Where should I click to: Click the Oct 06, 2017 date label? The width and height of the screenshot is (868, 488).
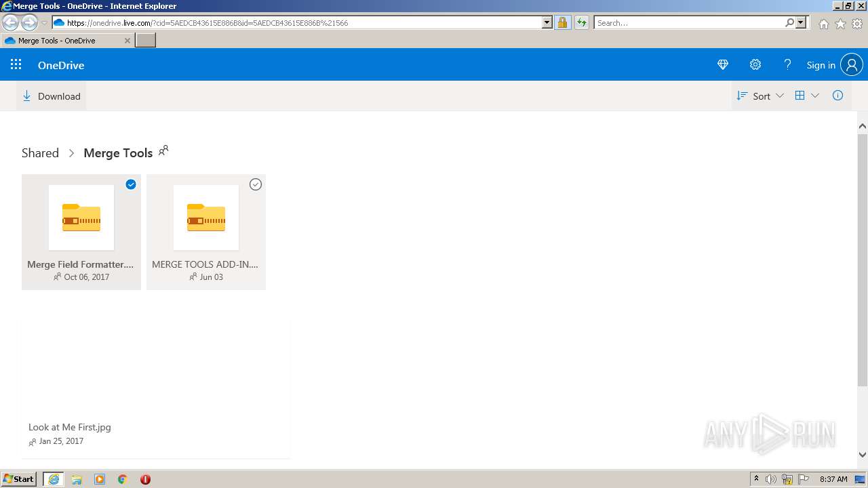[x=86, y=277]
